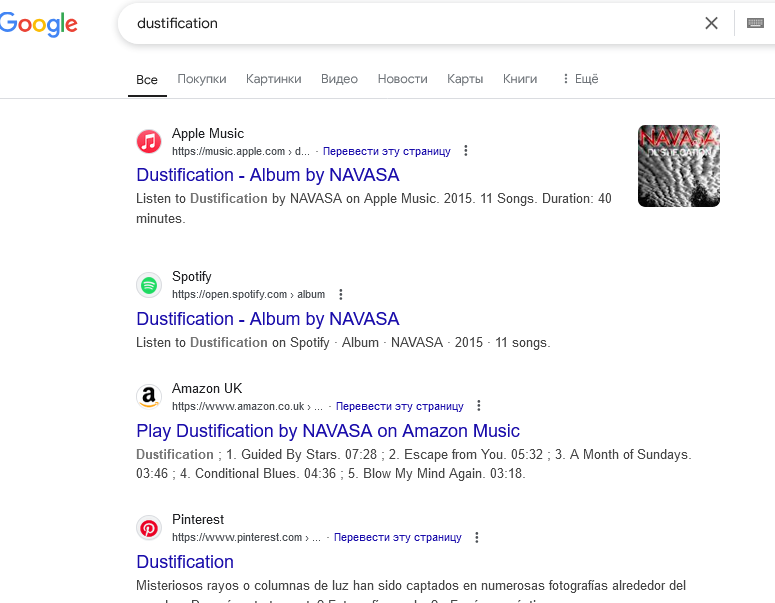This screenshot has height=603, width=775.
Task: Click the Amazon UK favicon
Action: (x=149, y=396)
